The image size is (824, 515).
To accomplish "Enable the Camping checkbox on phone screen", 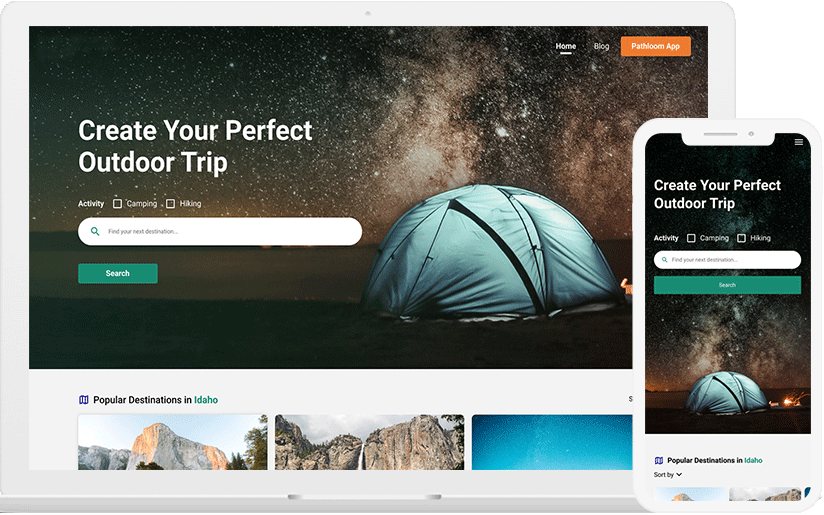I will click(691, 238).
